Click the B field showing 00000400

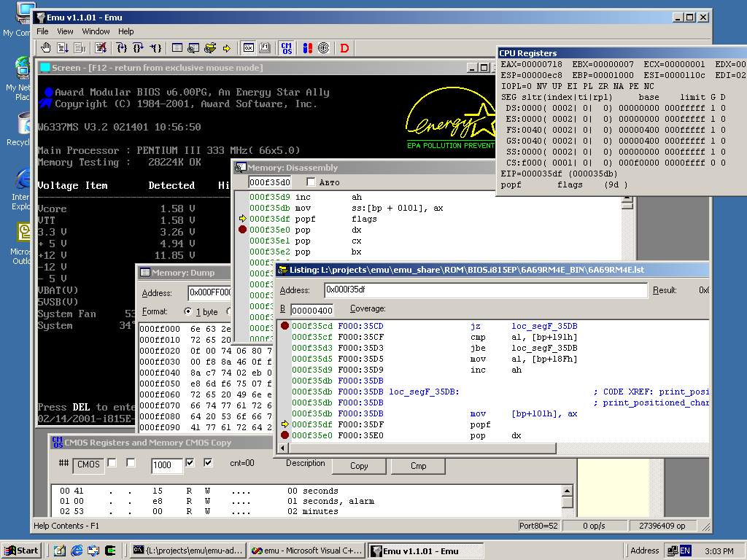312,310
